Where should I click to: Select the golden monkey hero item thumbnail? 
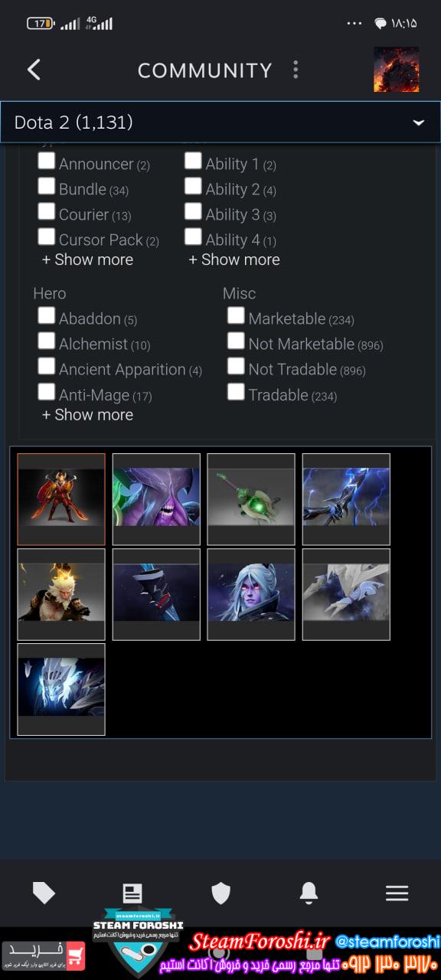coord(61,594)
